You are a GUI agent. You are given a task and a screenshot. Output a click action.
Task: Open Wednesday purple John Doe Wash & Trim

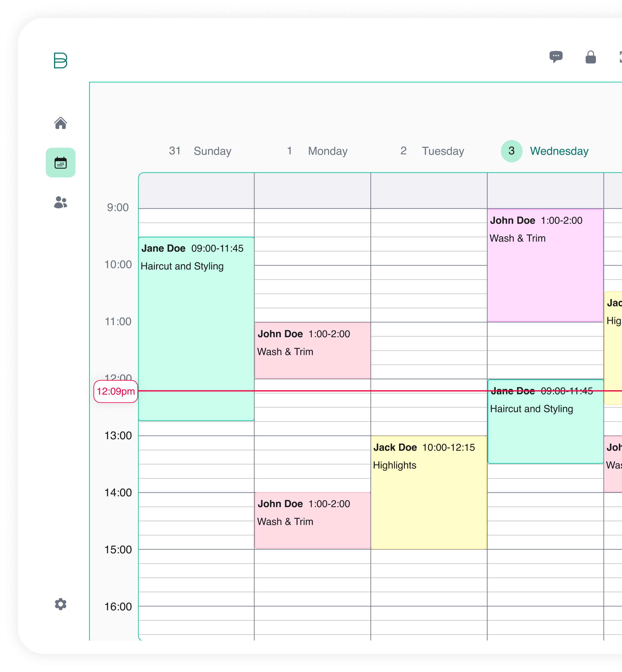[x=545, y=265]
